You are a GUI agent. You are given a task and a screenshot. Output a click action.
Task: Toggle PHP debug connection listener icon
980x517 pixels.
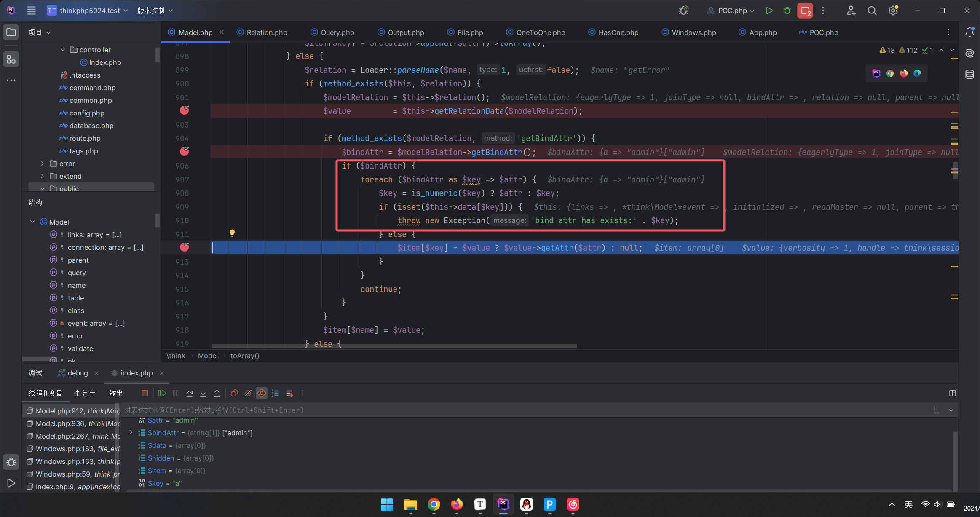click(x=684, y=11)
